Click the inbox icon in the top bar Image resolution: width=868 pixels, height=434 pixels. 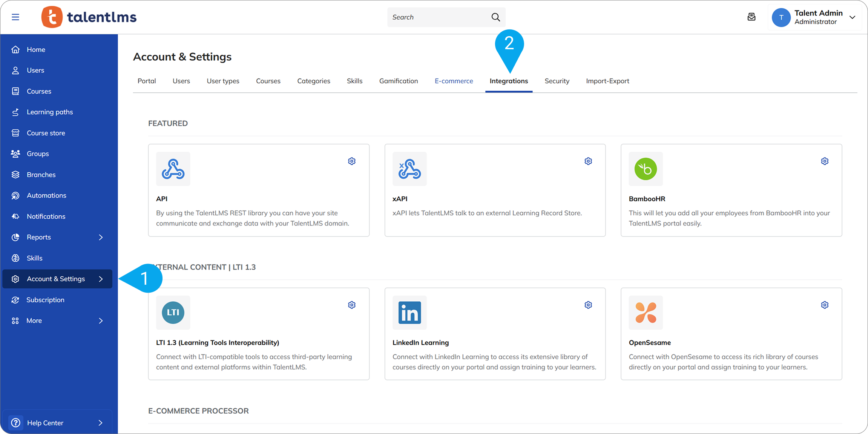(x=751, y=17)
